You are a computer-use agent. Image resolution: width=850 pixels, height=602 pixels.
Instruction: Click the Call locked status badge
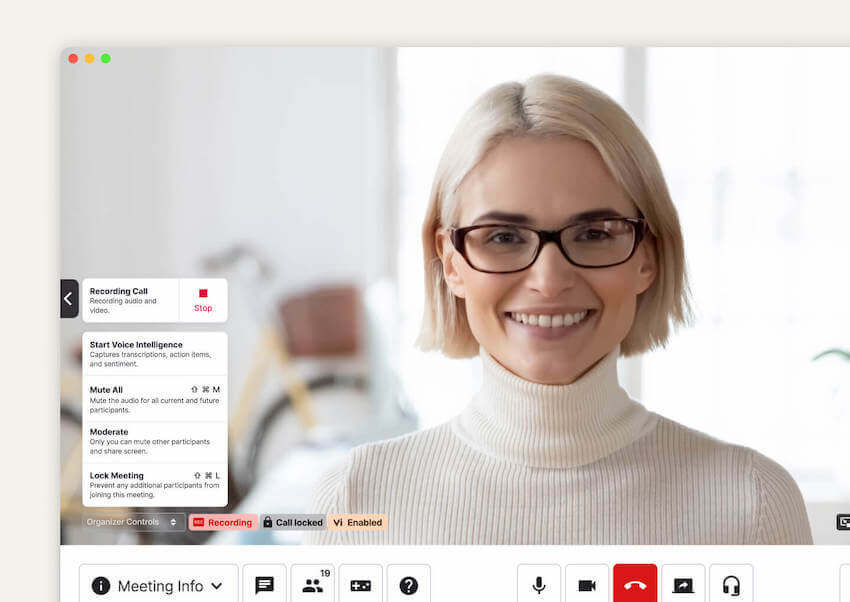point(293,522)
